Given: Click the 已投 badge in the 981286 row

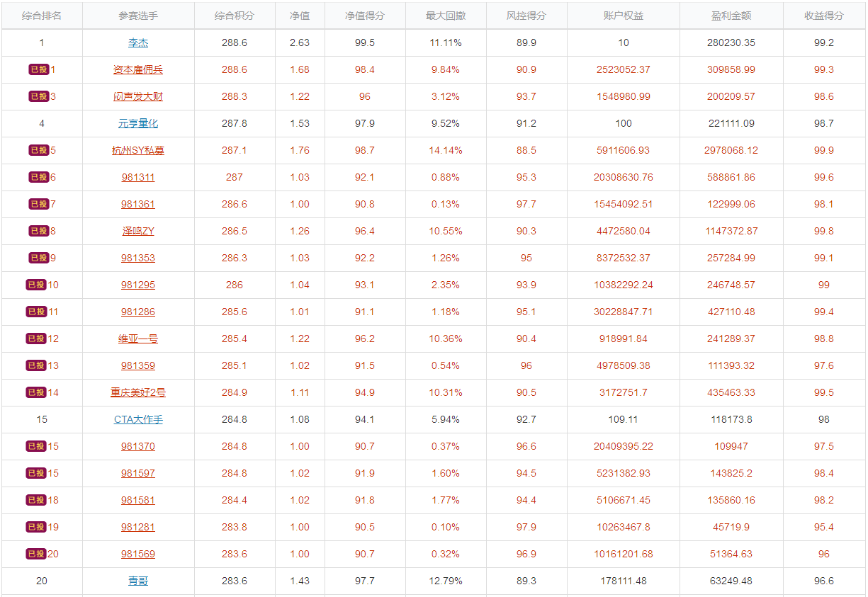Looking at the screenshot, I should [36, 312].
